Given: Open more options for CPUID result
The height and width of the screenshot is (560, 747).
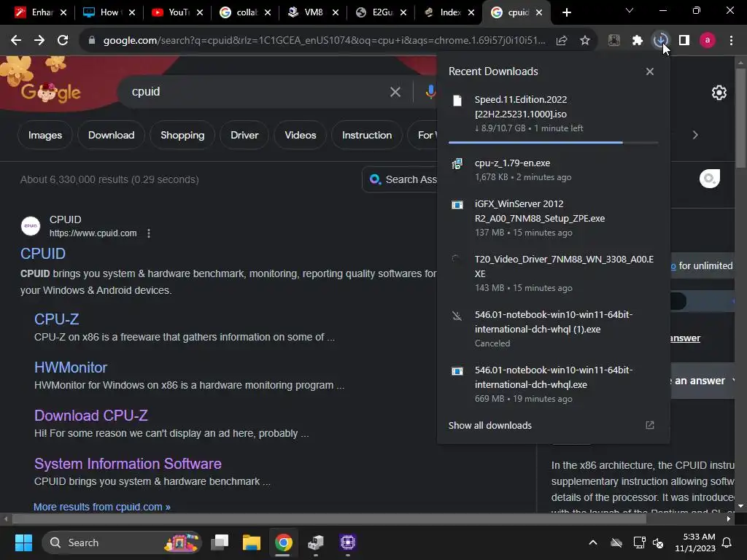Looking at the screenshot, I should pyautogui.click(x=149, y=233).
